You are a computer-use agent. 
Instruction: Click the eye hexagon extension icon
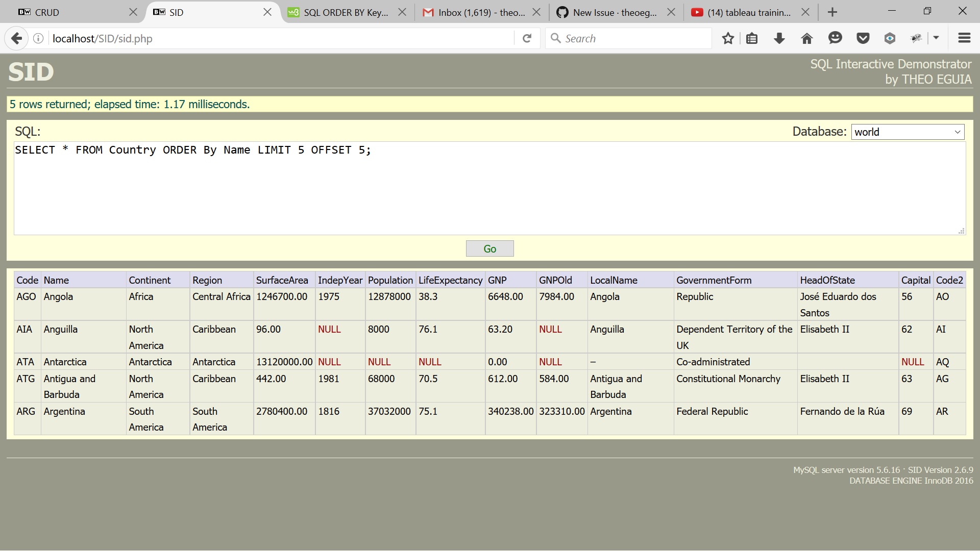pos(890,38)
